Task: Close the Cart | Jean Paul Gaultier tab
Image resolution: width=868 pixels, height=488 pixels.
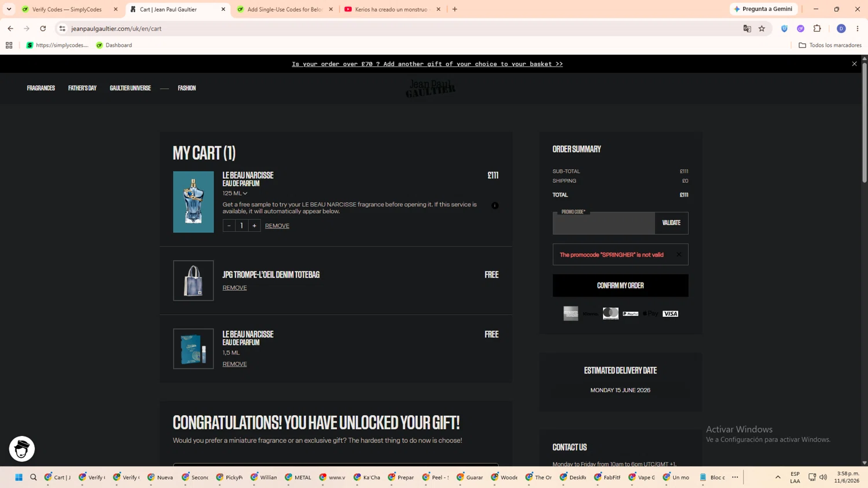Action: pyautogui.click(x=223, y=9)
